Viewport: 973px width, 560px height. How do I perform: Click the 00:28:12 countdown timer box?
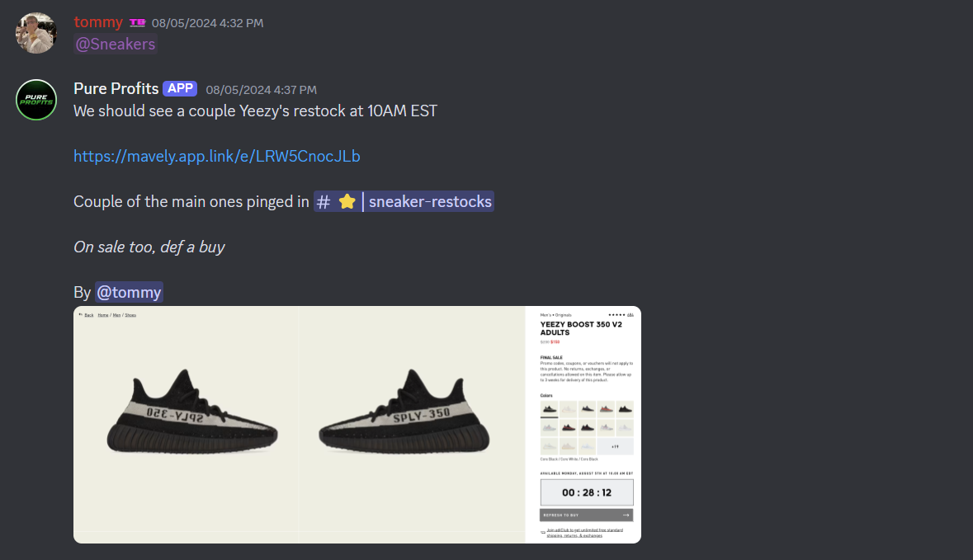pyautogui.click(x=587, y=492)
